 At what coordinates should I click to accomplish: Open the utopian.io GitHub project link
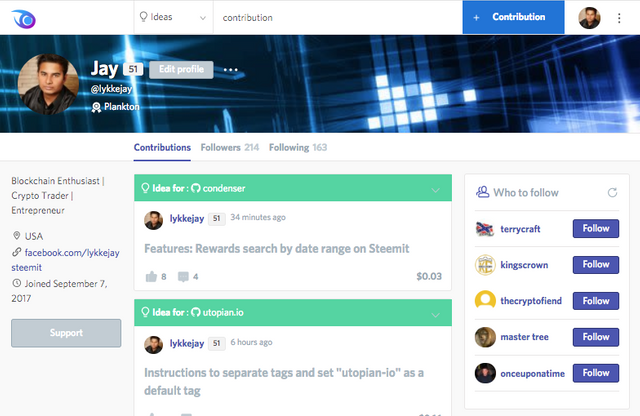tap(217, 312)
